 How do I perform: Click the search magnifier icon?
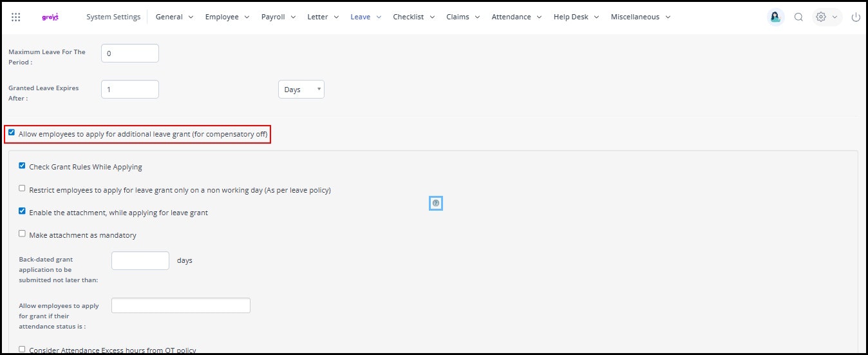798,17
